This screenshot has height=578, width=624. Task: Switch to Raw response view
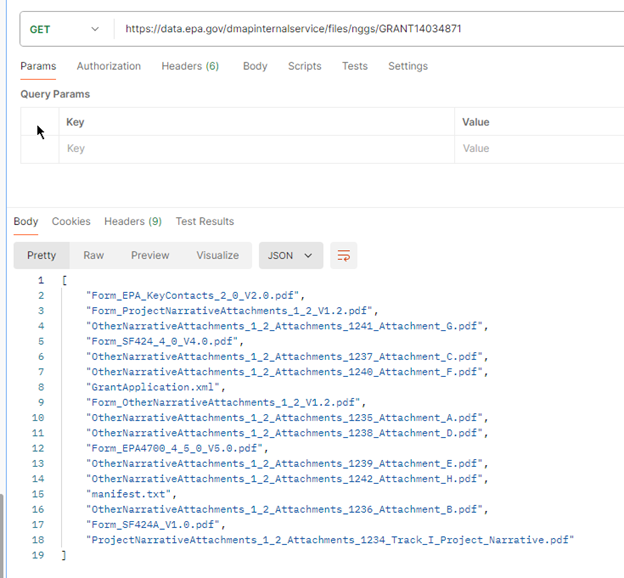[x=94, y=256]
